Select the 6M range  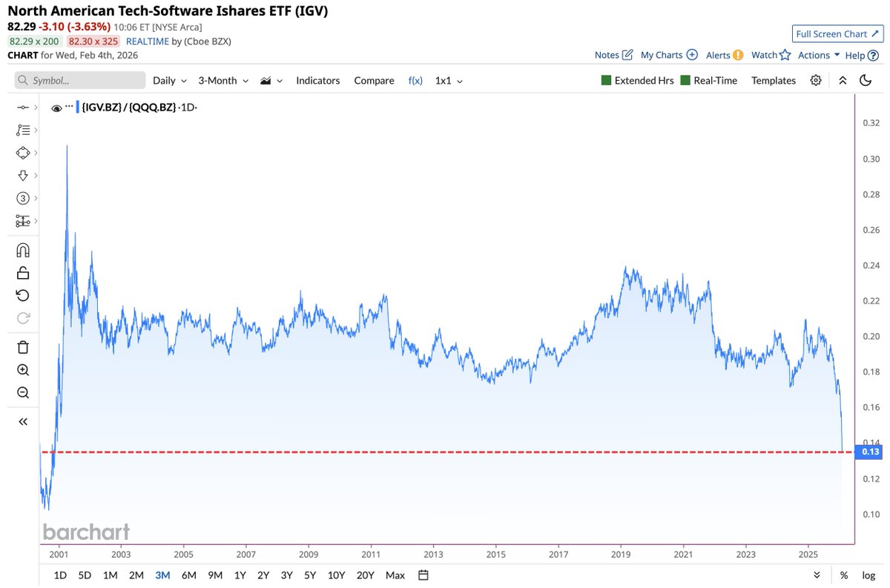pyautogui.click(x=188, y=575)
